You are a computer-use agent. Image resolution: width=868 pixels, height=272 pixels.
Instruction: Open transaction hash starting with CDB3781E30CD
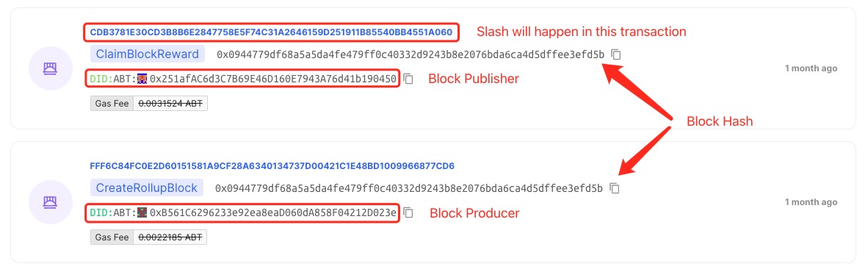(x=271, y=32)
